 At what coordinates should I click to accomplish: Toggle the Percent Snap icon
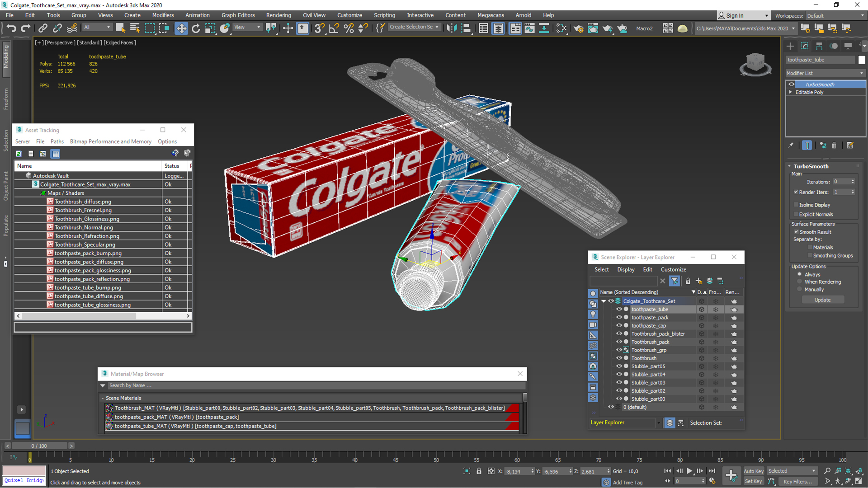point(349,28)
